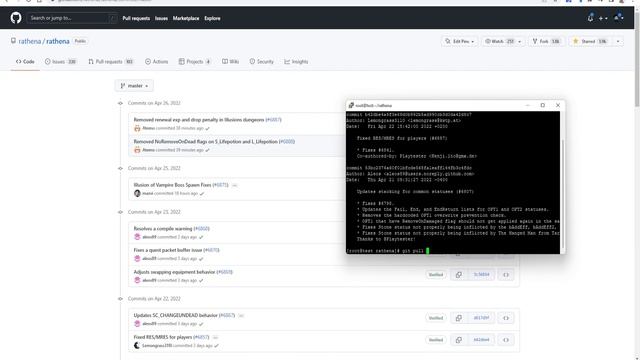640x360 pixels.
Task: Expand the Watch options arrow
Action: [520, 41]
